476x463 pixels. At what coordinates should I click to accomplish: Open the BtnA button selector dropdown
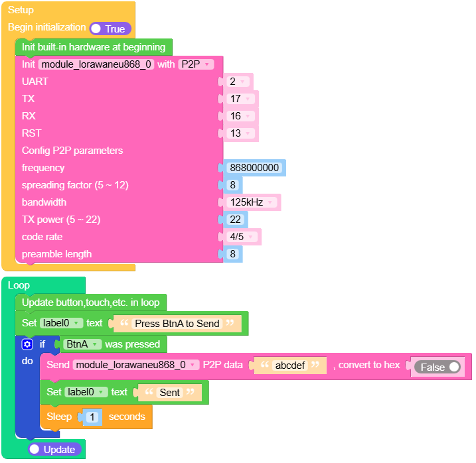pyautogui.click(x=82, y=344)
